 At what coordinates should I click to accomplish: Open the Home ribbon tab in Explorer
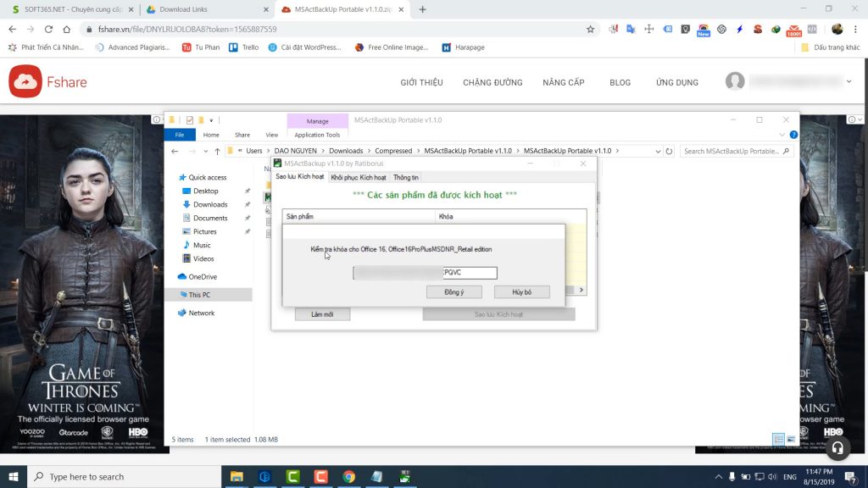pyautogui.click(x=211, y=135)
